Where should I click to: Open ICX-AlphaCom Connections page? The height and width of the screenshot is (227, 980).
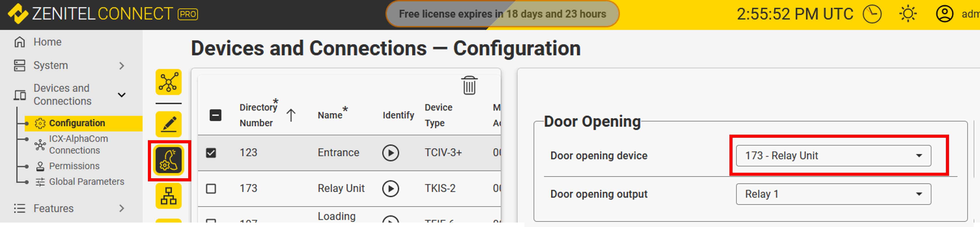(78, 144)
